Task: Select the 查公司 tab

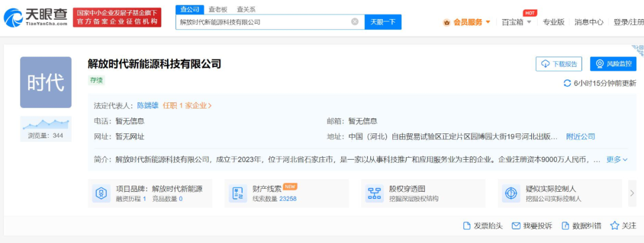Action: point(190,10)
